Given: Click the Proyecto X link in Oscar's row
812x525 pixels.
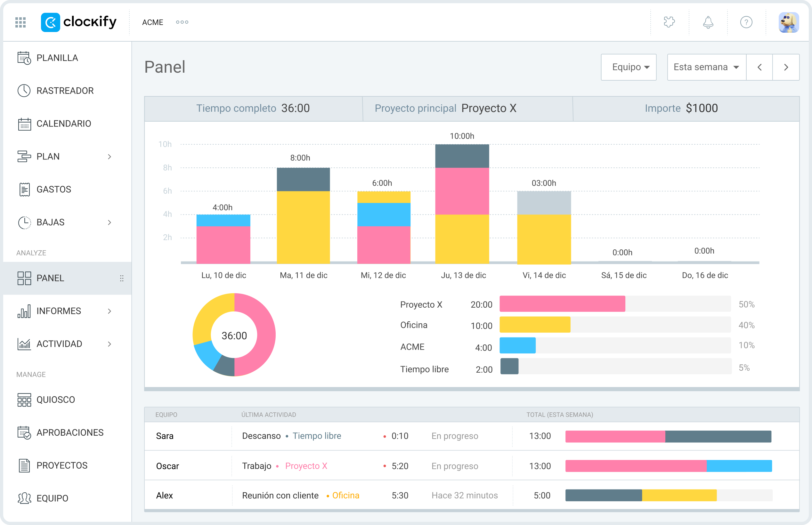Looking at the screenshot, I should pyautogui.click(x=306, y=466).
